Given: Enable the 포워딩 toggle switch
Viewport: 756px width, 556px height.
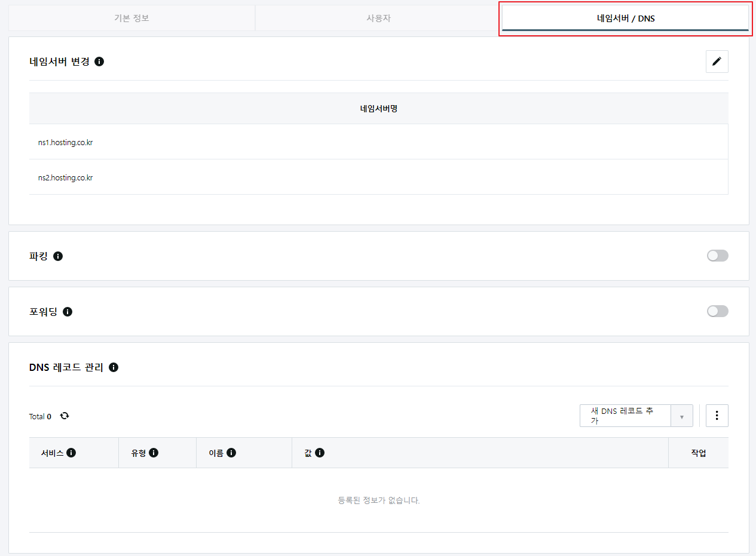Looking at the screenshot, I should [717, 312].
